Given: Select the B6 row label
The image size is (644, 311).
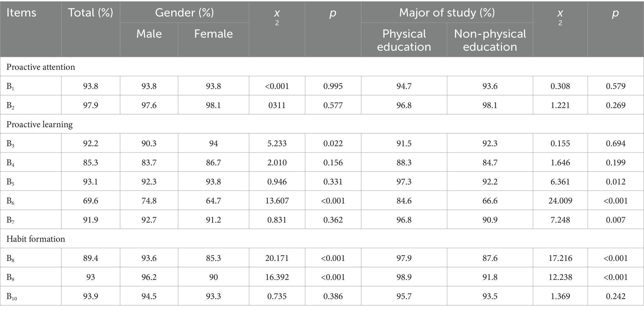Looking at the screenshot, I should tap(11, 201).
